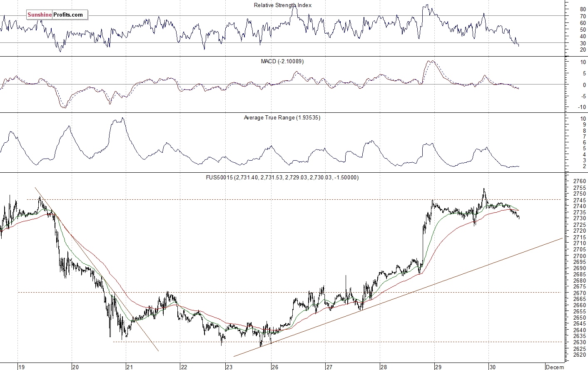Viewport: 588px width, 370px height.
Task: Click the RSI scale value 30
Action: point(583,43)
